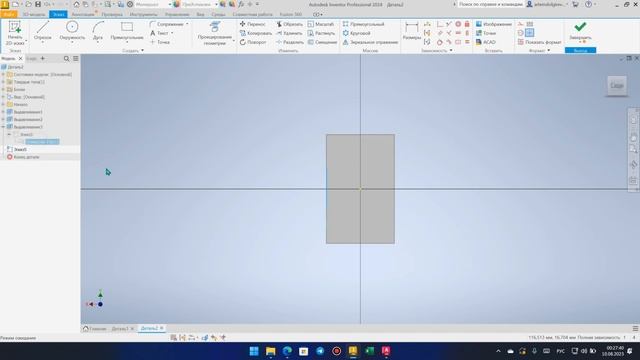Expand the Твердые тела tree node
The height and width of the screenshot is (360, 640).
(x=3, y=82)
